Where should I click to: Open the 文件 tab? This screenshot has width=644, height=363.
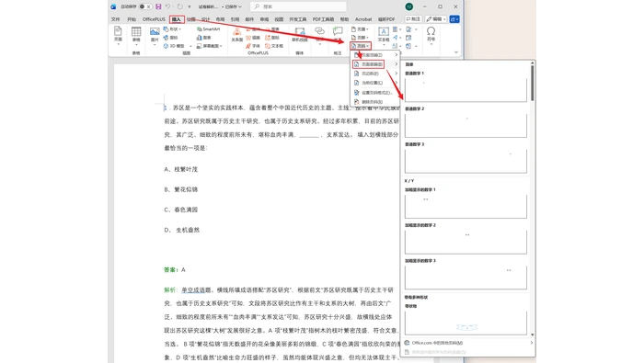point(115,19)
